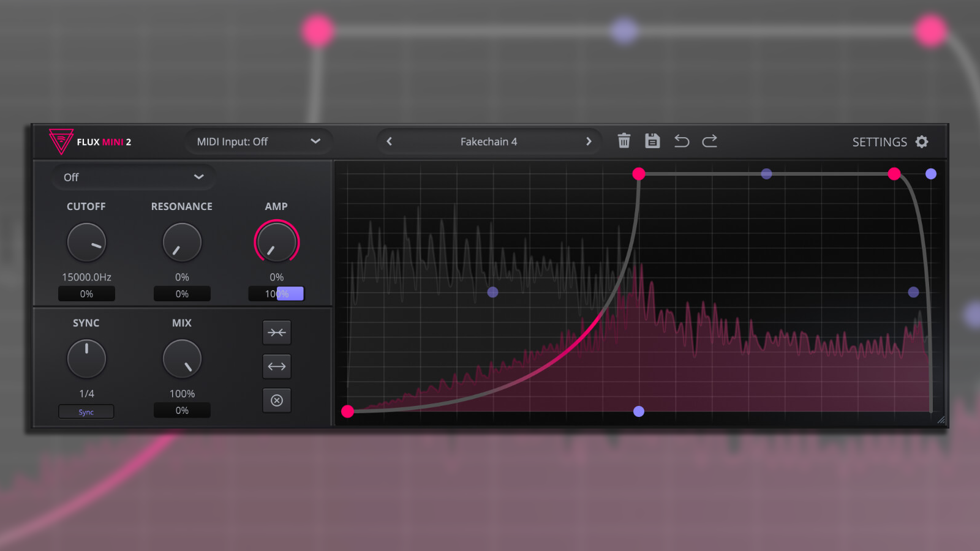Click the 1/4 sync rate label
Viewport: 980px width, 551px height.
pos(86,394)
